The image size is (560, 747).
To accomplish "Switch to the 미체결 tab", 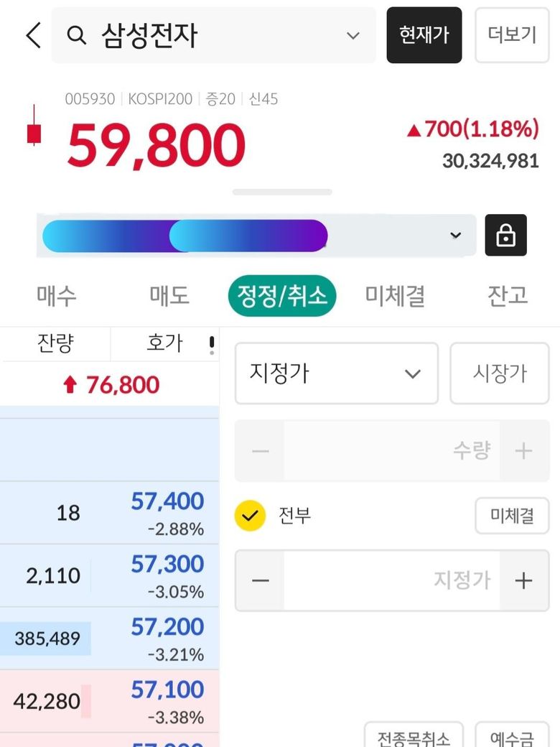I will (x=395, y=295).
